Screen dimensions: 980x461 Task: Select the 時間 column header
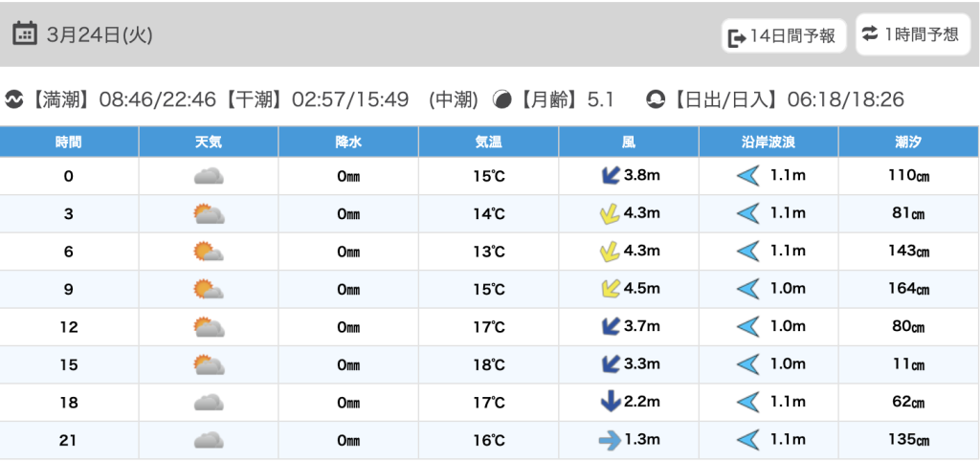(69, 143)
